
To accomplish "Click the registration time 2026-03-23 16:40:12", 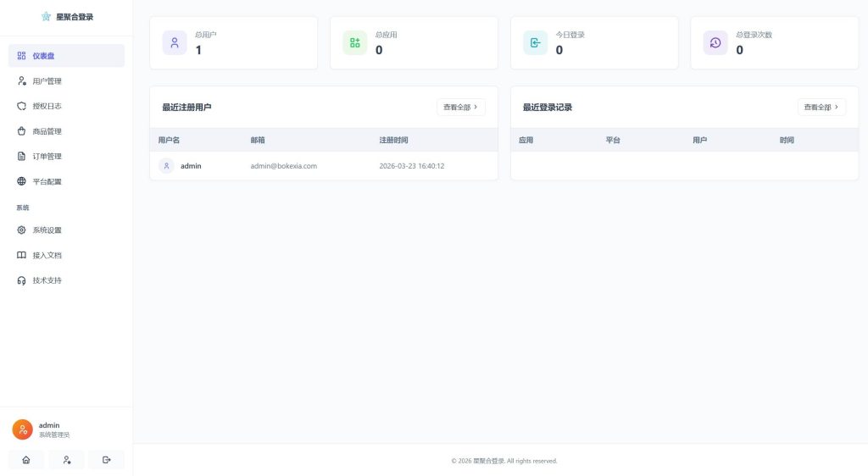I will point(412,166).
